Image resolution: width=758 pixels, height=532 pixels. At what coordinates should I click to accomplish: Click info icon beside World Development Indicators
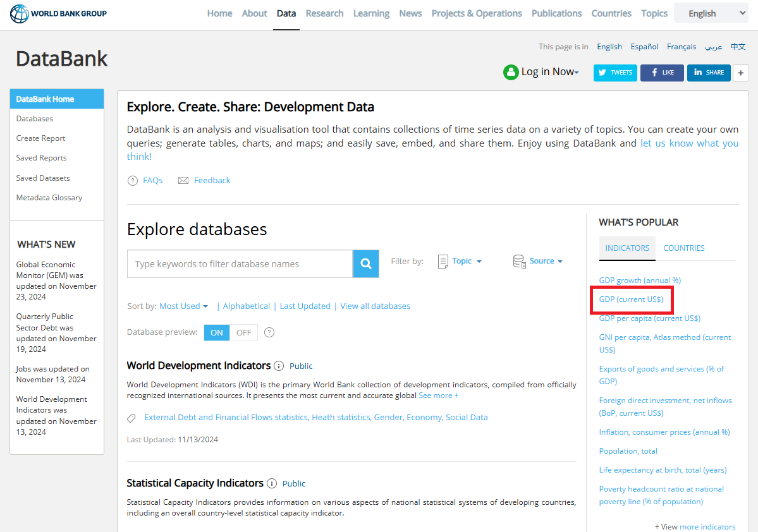(x=279, y=366)
